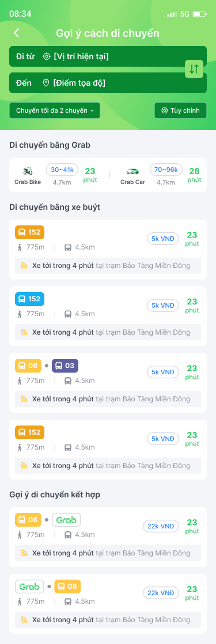
Task: Tap the current location target icon
Action: pos(47,57)
